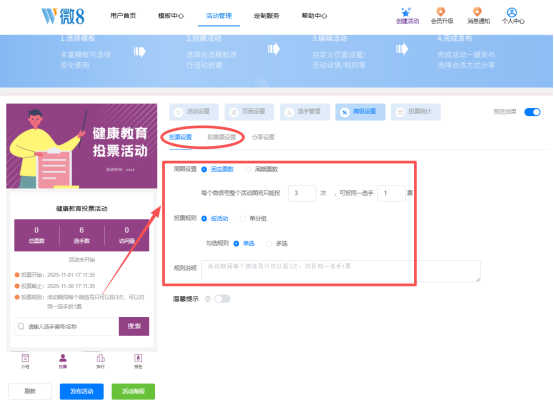Tap purple person vote icon in preview
The image size is (554, 406).
(63, 358)
